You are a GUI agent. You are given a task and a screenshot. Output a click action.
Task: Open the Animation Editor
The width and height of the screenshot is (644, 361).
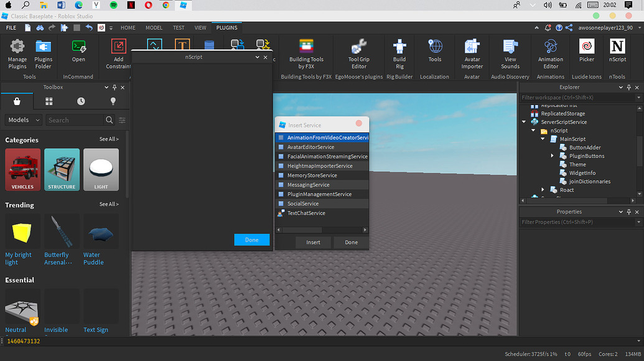[551, 54]
